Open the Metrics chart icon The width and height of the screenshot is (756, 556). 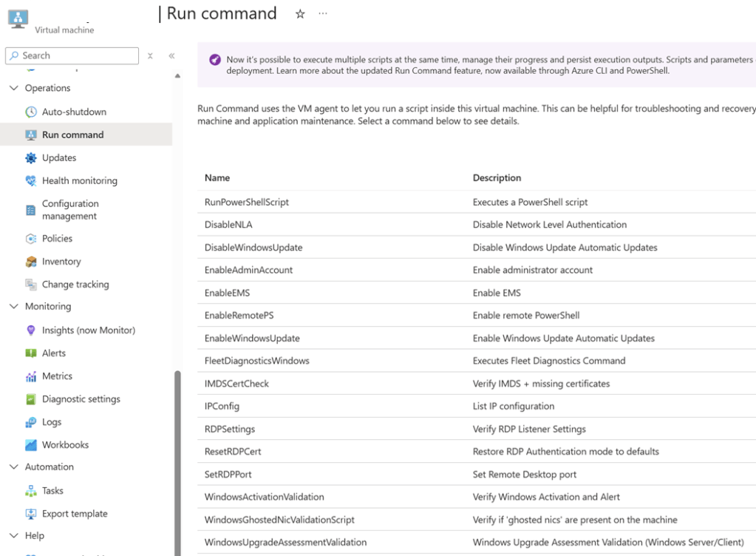(31, 376)
